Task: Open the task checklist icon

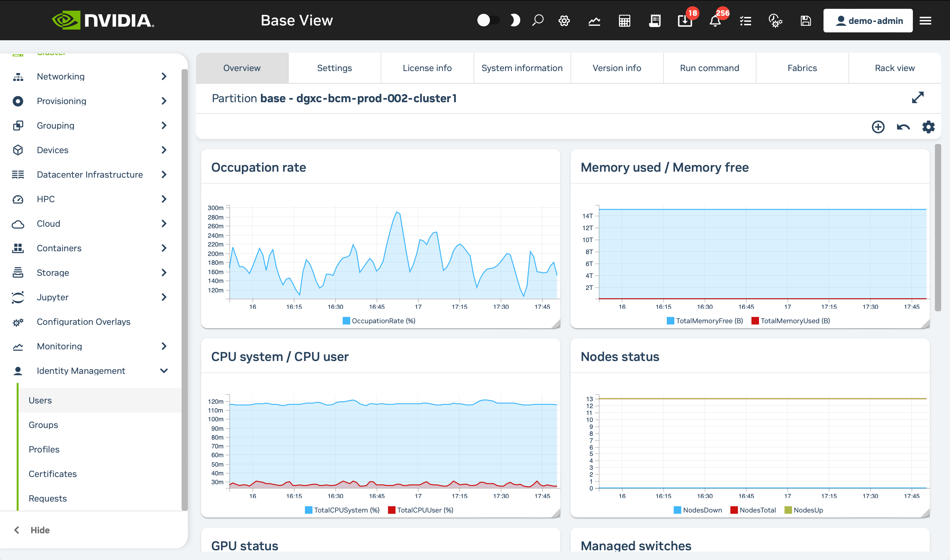Action: click(x=745, y=20)
